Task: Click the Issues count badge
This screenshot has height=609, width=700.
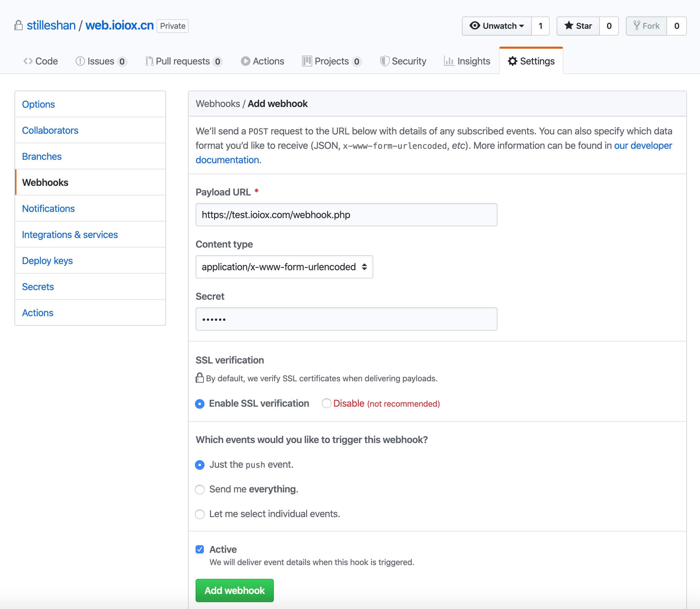Action: 122,61
